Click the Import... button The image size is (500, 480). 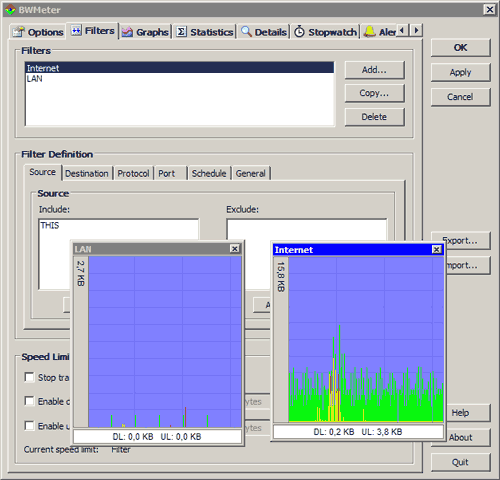[468, 265]
